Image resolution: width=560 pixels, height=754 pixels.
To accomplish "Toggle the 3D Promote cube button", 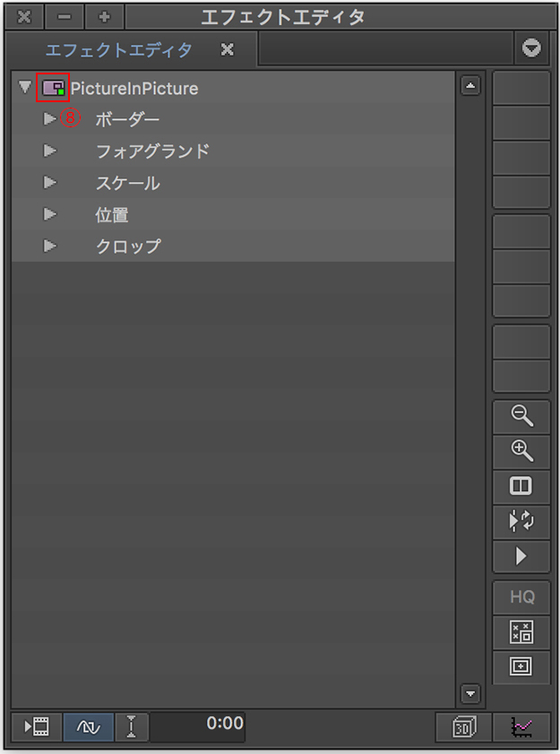I will coord(461,726).
